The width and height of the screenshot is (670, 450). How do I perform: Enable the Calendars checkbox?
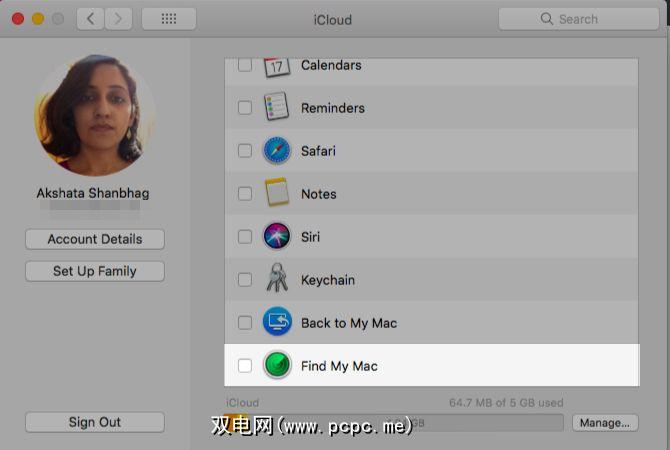pos(245,65)
